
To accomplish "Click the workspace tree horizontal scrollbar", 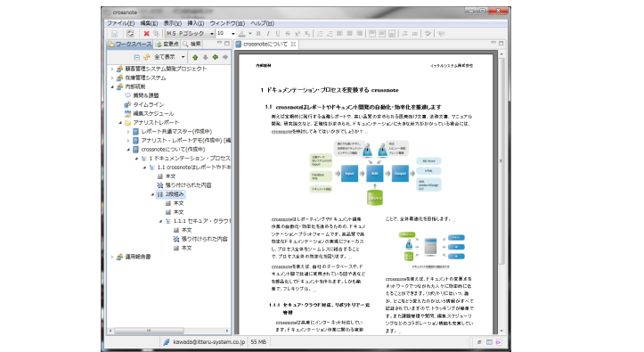I will 149,331.
